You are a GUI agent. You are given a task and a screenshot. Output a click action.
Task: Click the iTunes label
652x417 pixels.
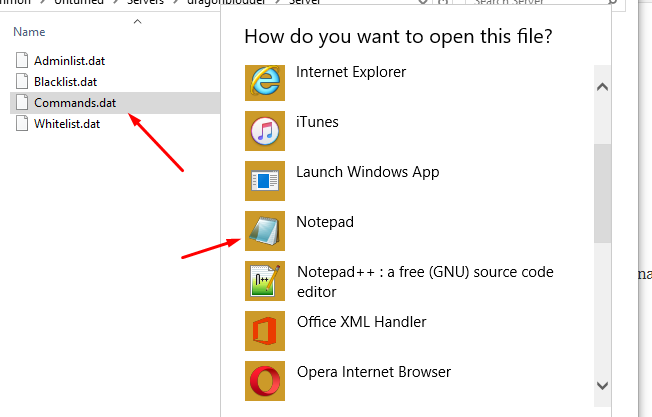tap(317, 122)
